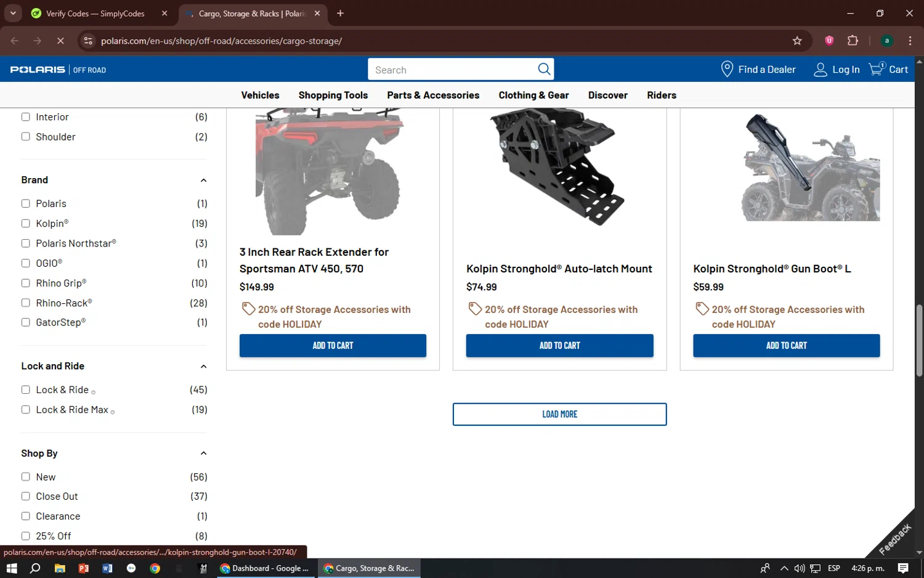This screenshot has height=578, width=924.
Task: View the Gun Boot ATV product image
Action: [x=811, y=167]
